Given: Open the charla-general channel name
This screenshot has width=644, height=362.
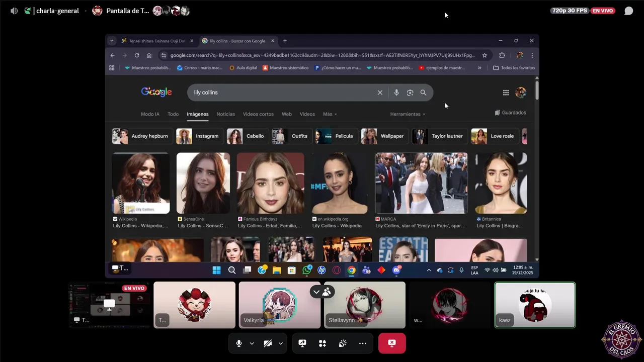Looking at the screenshot, I should pos(57,11).
